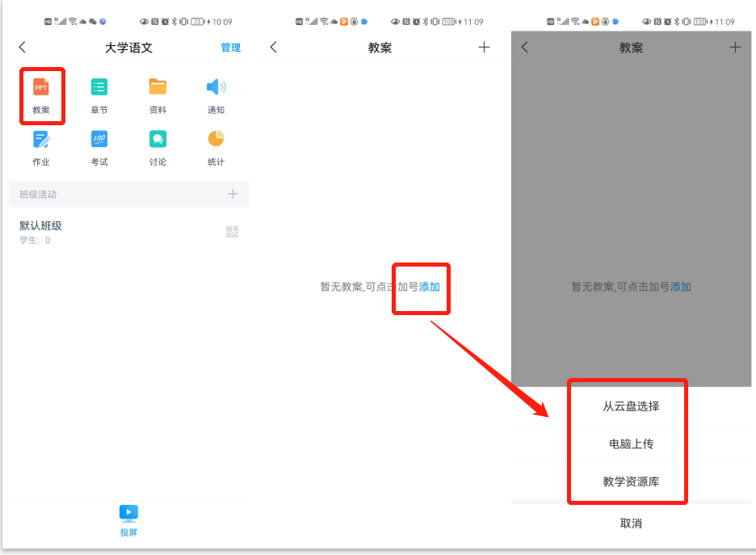
Task: Go back from the 大学语文 screen
Action: 22,47
